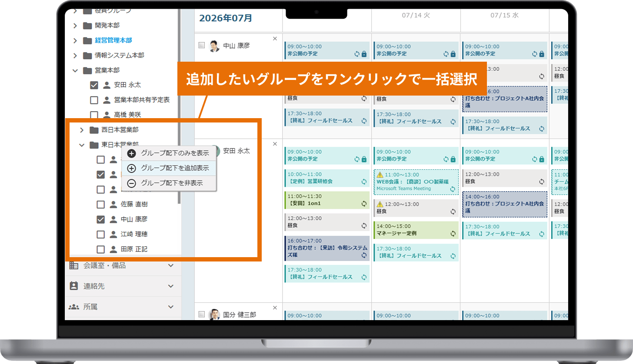
Task: Choose グループ配下のみを表示 from context menu
Action: [x=169, y=153]
